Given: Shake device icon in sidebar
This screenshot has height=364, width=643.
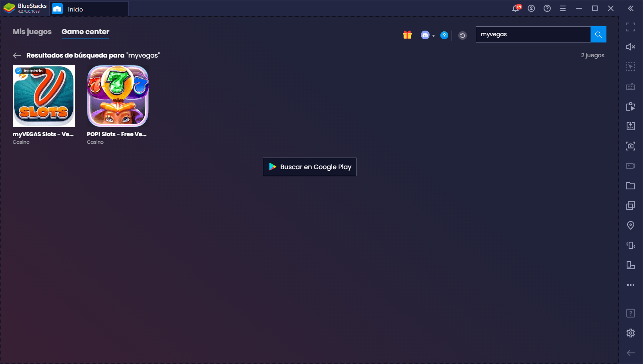Looking at the screenshot, I should point(631,245).
